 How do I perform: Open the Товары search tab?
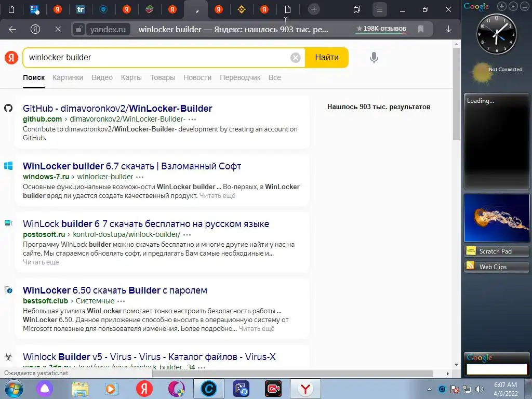(163, 77)
